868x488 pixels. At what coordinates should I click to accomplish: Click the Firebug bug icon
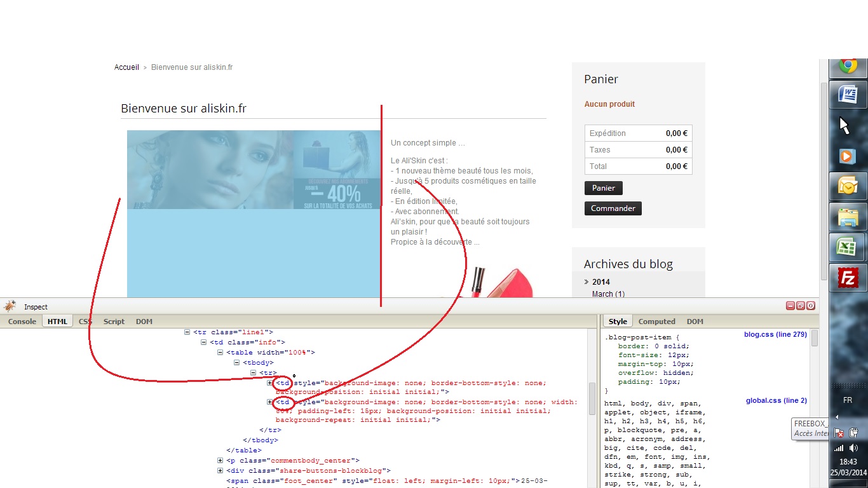(10, 306)
